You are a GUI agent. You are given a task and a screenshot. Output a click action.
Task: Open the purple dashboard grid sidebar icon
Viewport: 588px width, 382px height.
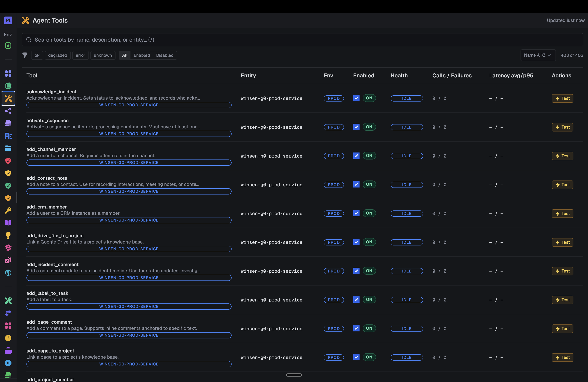pos(8,73)
